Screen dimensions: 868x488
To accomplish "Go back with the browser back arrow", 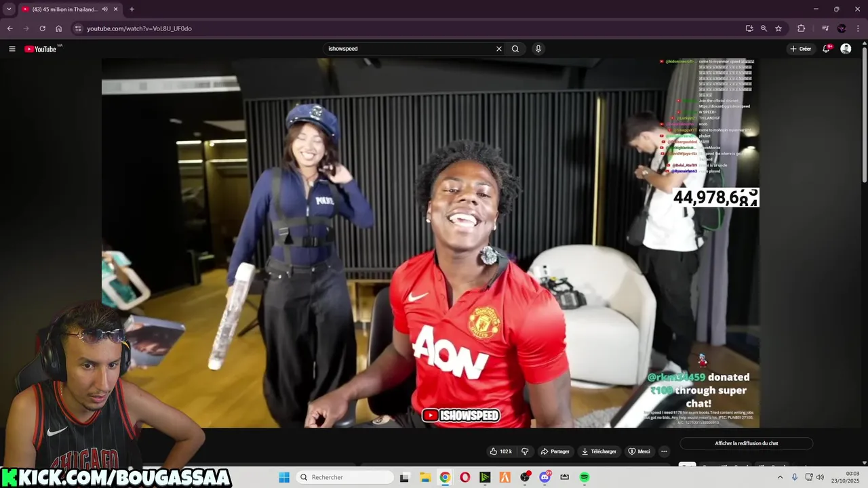I will click(x=9, y=28).
